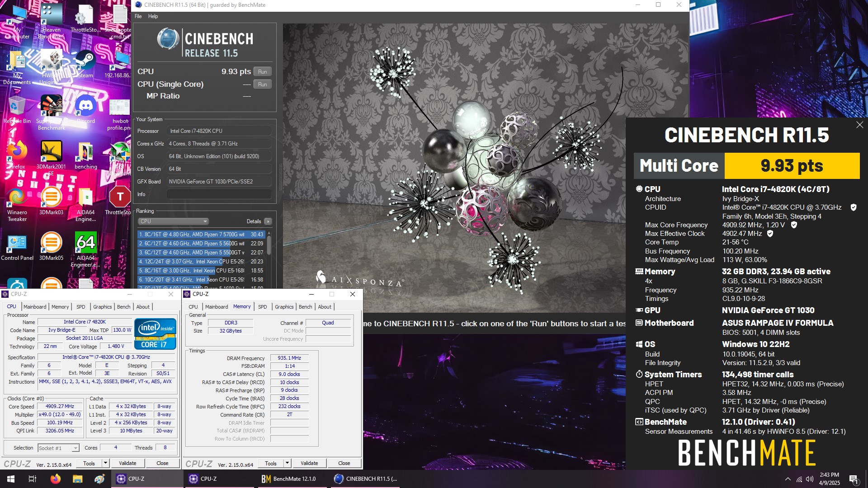Switch to SPD tab in left CPU-Z
The height and width of the screenshot is (488, 868).
click(x=81, y=307)
